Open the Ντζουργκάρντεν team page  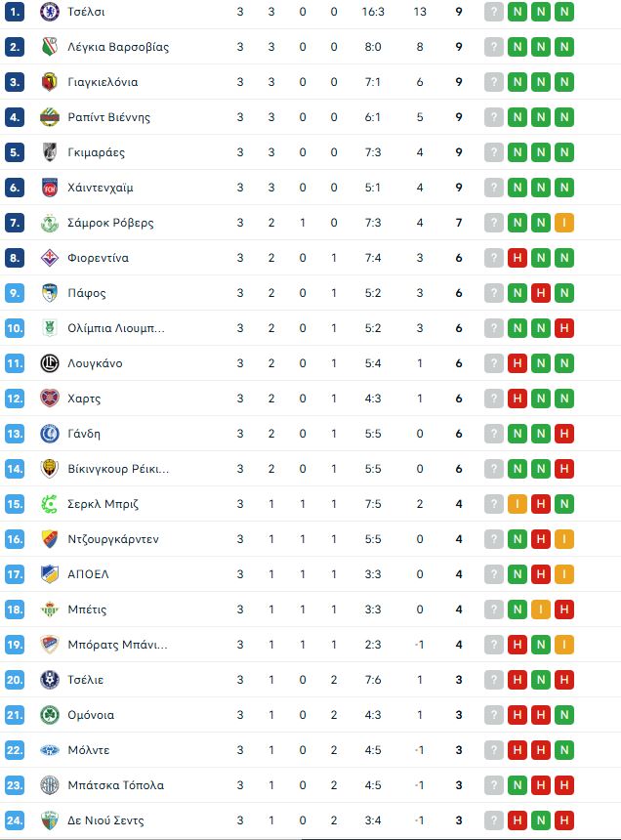point(113,539)
